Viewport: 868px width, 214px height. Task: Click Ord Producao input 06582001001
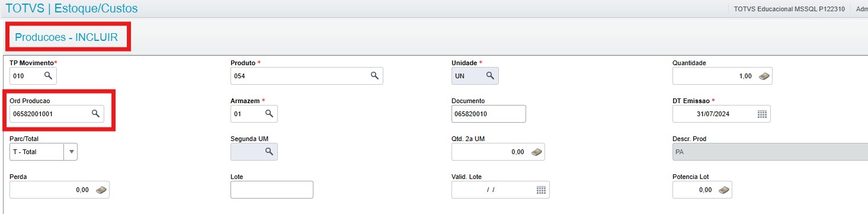57,114
